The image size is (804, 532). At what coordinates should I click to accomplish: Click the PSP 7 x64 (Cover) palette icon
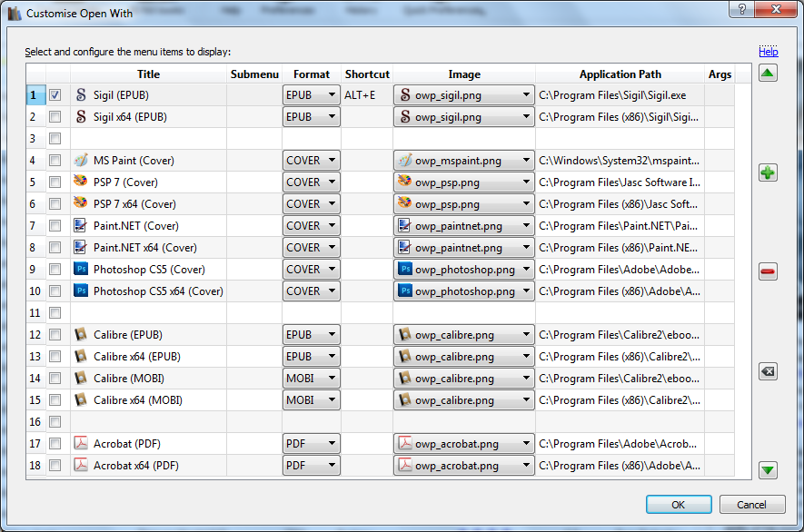tap(81, 203)
